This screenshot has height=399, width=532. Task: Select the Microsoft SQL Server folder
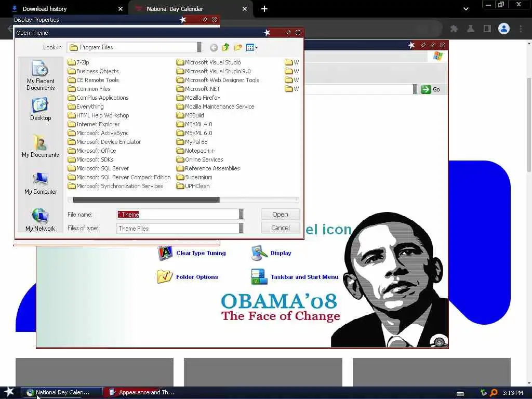click(x=98, y=168)
